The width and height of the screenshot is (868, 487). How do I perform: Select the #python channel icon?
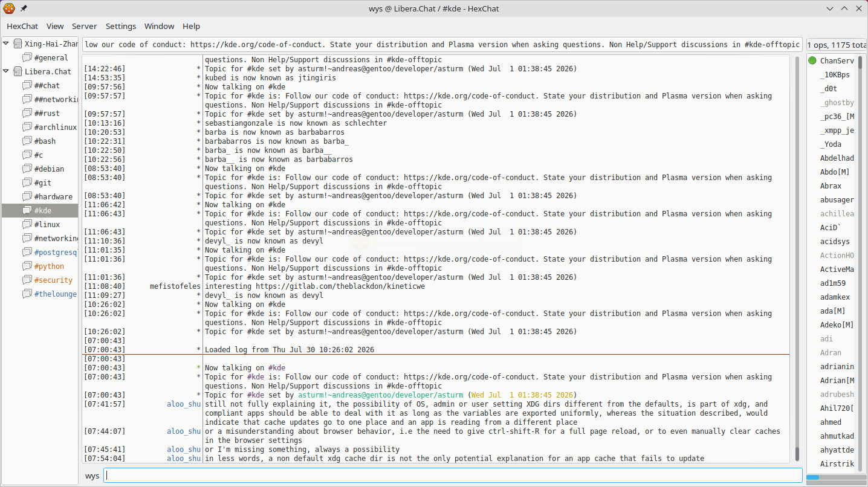coord(27,266)
